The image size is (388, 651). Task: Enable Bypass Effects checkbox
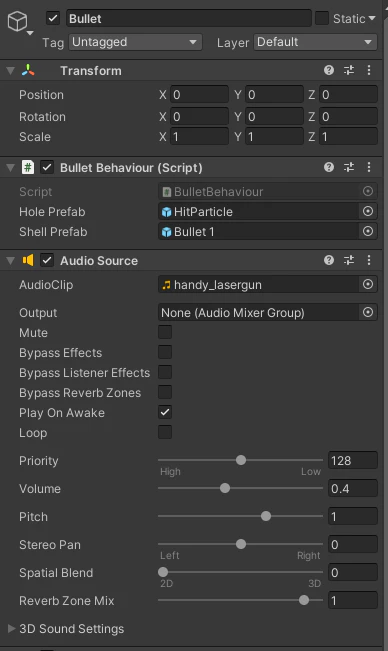point(165,352)
